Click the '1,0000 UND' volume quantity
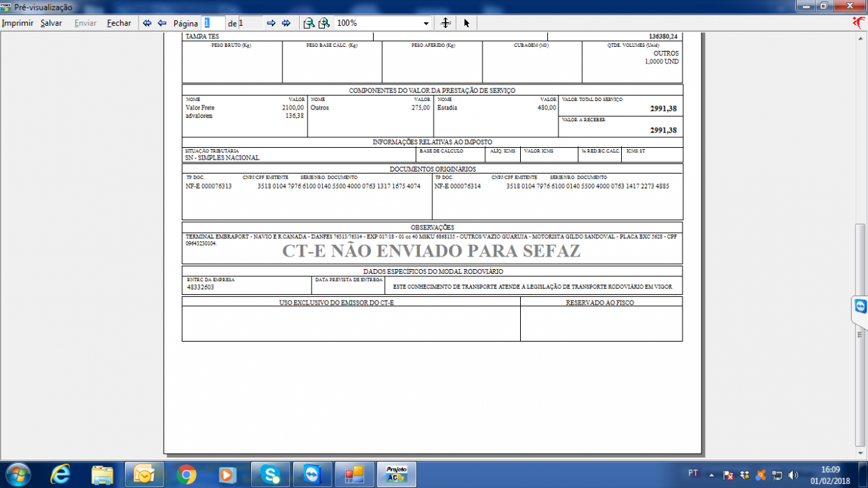This screenshot has width=868, height=488. click(662, 61)
